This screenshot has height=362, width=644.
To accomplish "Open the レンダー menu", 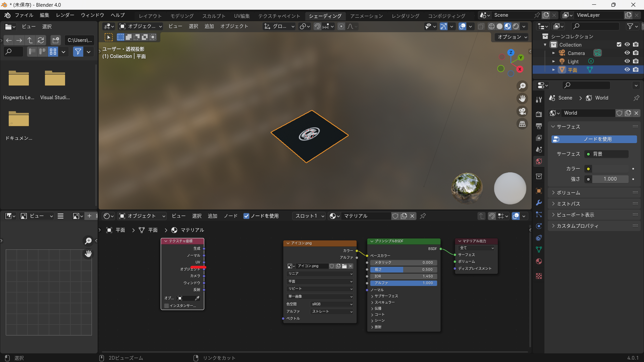I will (x=65, y=15).
